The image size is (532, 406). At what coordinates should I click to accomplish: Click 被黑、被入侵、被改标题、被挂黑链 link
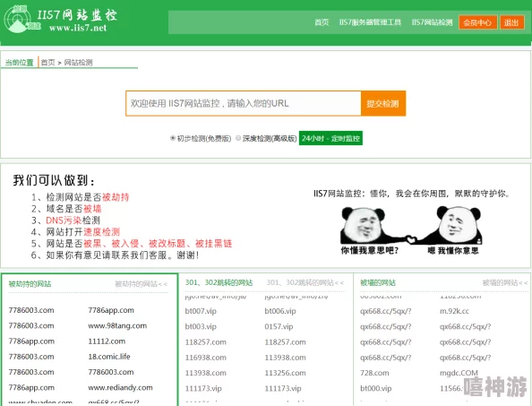point(158,244)
